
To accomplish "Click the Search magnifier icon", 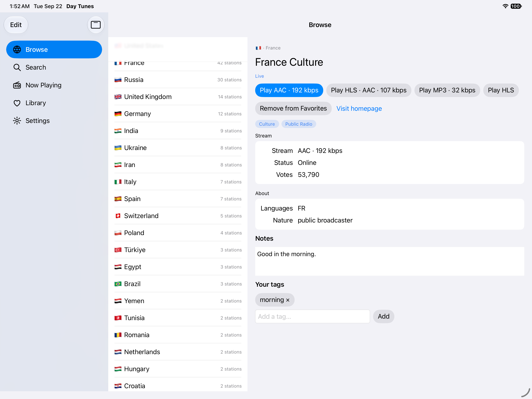I will pos(17,67).
